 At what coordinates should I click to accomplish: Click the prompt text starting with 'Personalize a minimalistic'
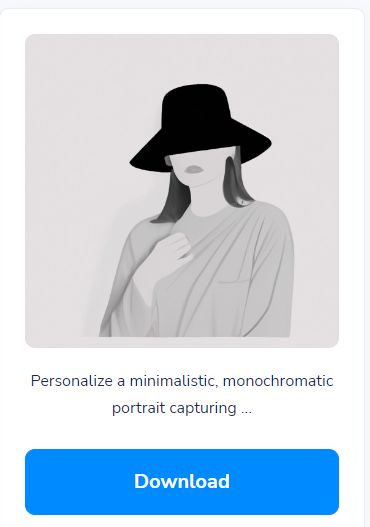click(182, 395)
